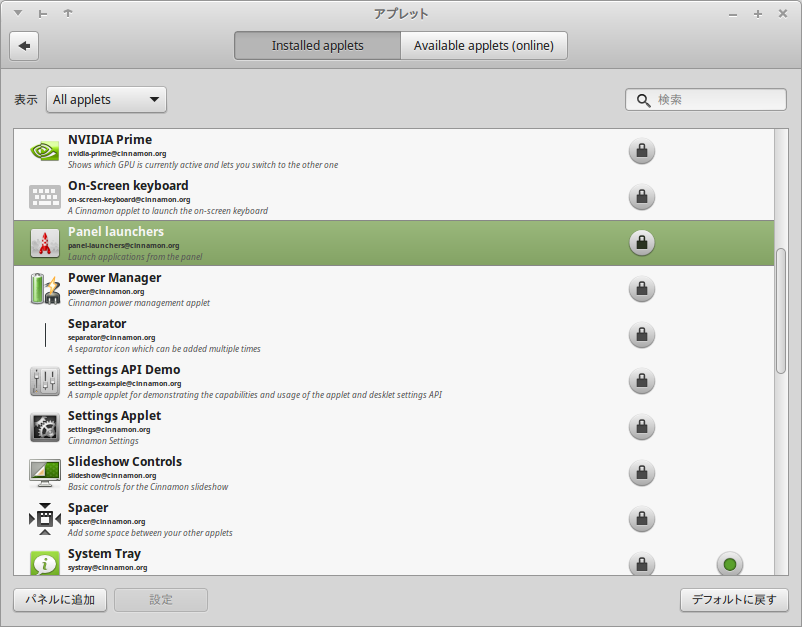802x627 pixels.
Task: Click 'Basic controls for the Cinnamon slideshow' text
Action: coord(148,487)
